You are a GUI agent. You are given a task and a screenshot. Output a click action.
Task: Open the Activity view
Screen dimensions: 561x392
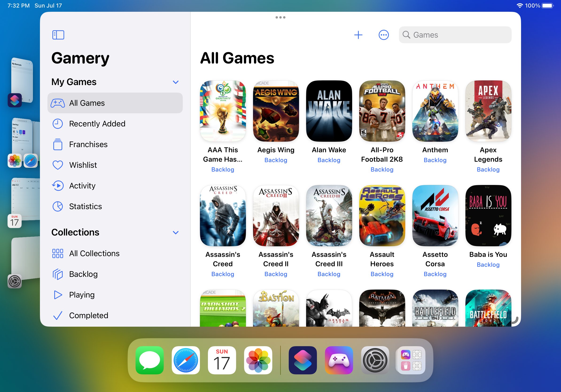82,186
